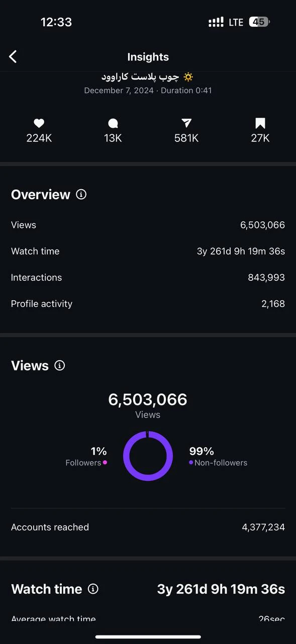Select the Interactions row
The height and width of the screenshot is (644, 296).
[148, 277]
